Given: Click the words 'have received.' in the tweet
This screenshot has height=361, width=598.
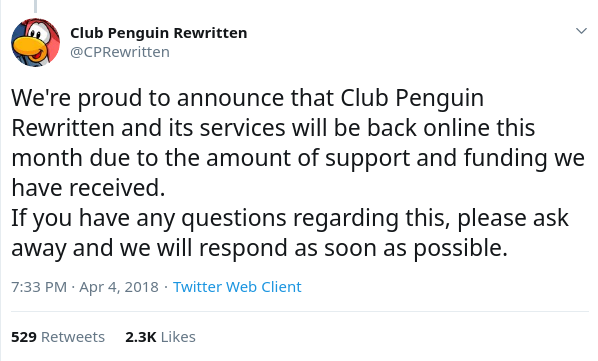Looking at the screenshot, I should tap(88, 188).
